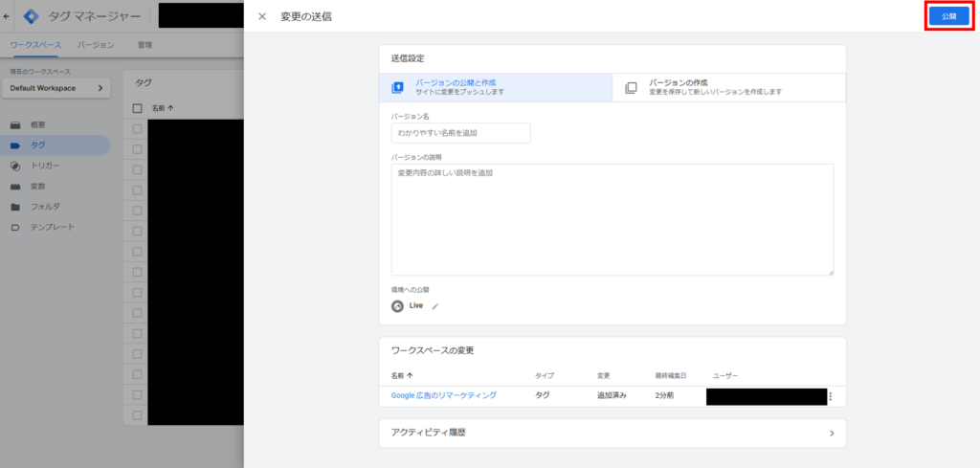Click the blue 公開 publish button
The image size is (980, 468).
coord(948,17)
